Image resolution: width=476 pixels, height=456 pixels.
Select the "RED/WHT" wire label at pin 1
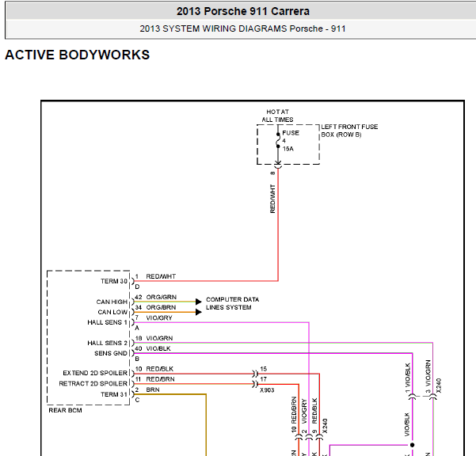click(161, 276)
